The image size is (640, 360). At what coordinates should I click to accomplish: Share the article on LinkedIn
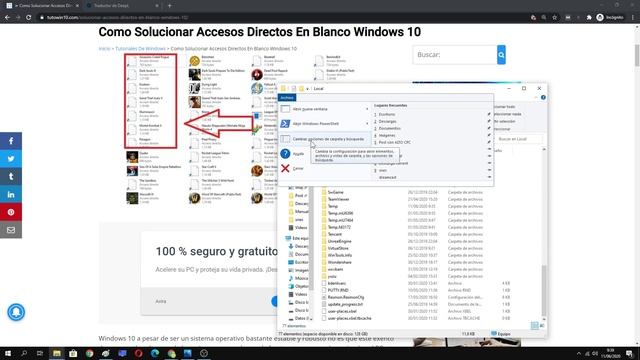[11, 195]
